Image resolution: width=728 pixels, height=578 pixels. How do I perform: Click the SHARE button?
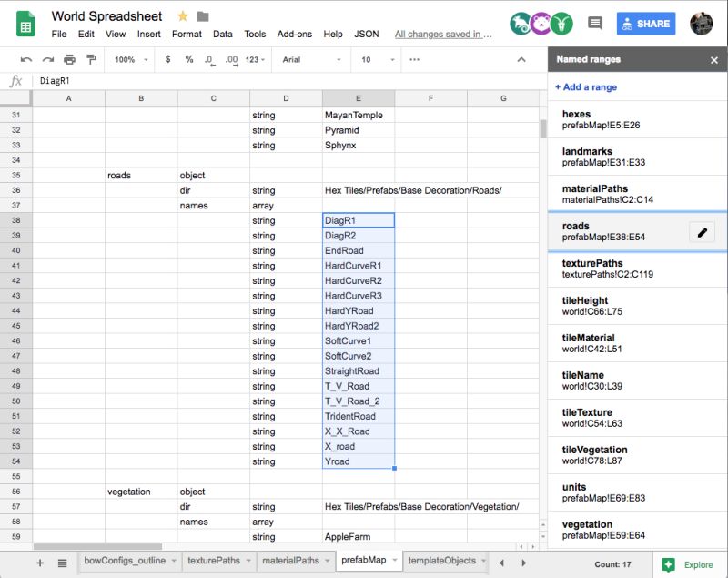pyautogui.click(x=646, y=24)
